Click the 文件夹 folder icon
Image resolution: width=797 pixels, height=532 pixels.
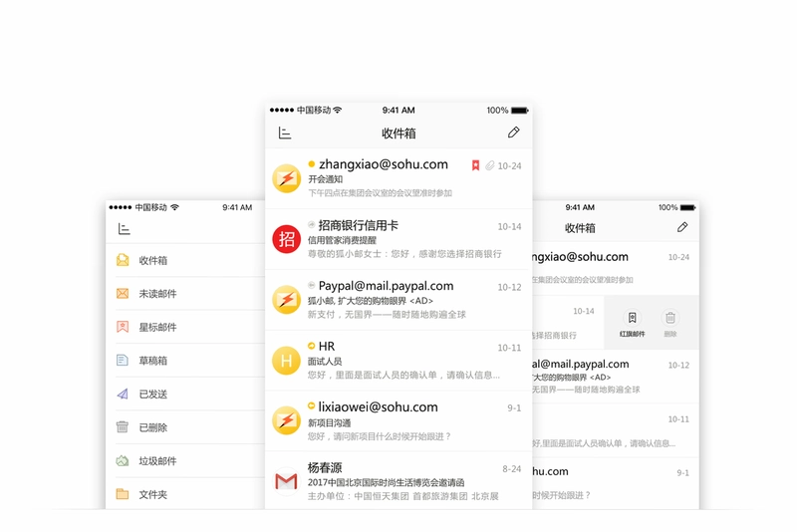(123, 494)
